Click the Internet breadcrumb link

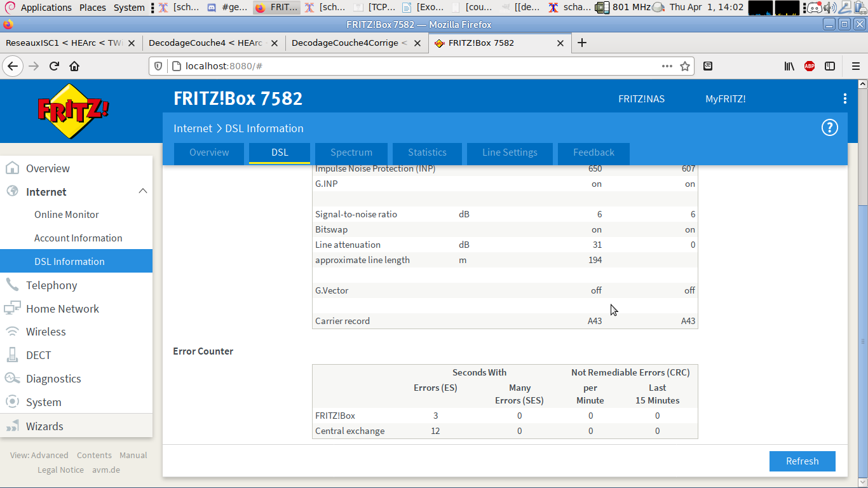coord(193,128)
